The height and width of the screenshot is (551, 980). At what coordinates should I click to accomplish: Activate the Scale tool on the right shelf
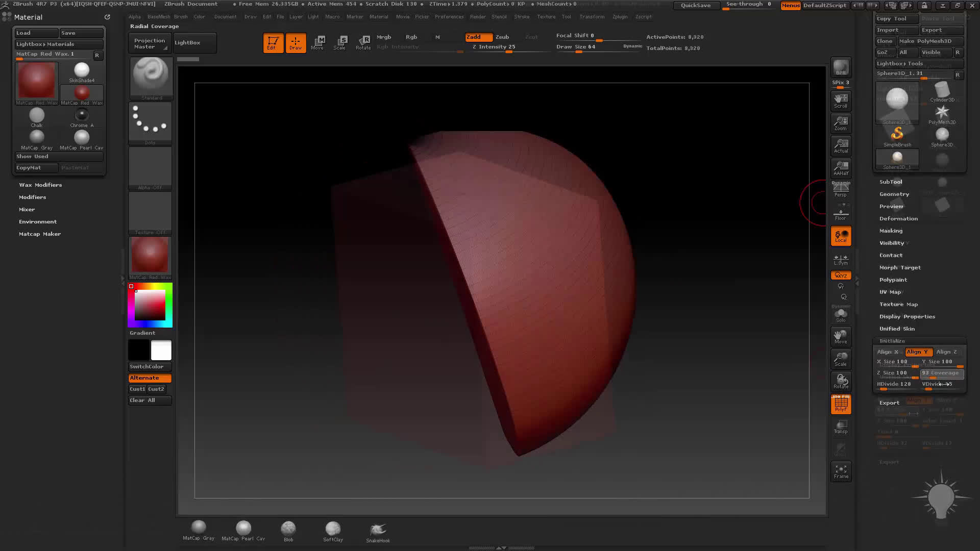click(840, 359)
